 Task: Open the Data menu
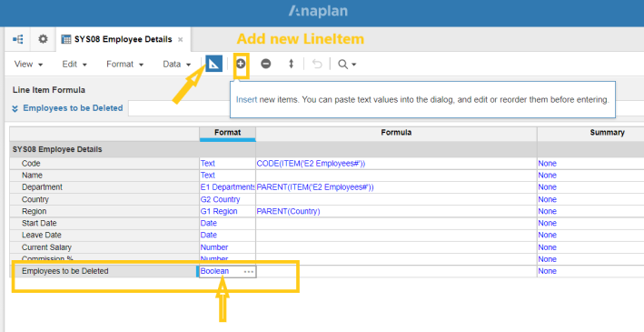click(176, 65)
